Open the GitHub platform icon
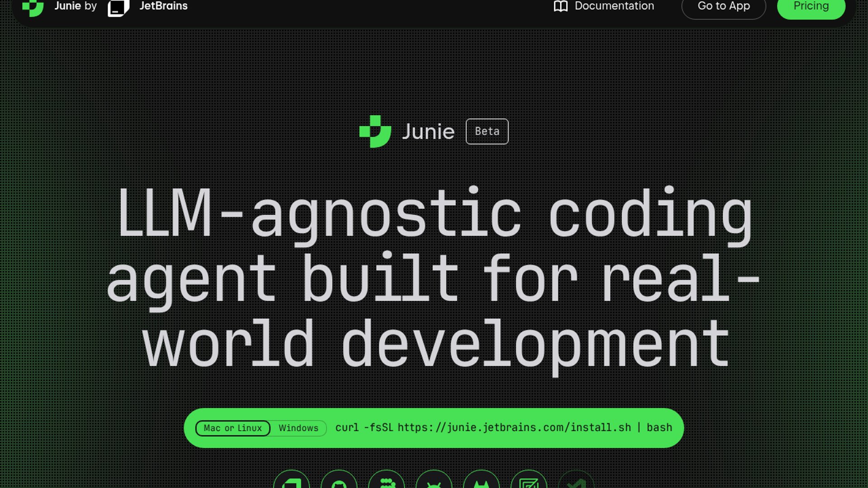 pos(339,482)
